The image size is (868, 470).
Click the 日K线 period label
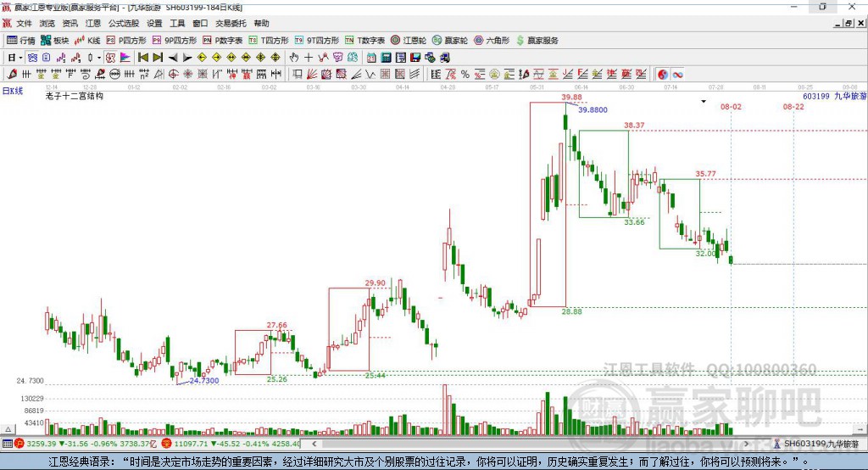tap(12, 91)
